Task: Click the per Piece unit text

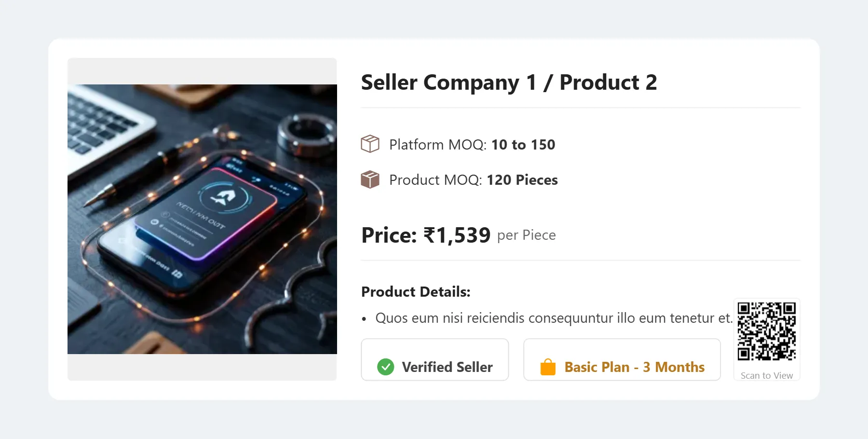Action: click(x=526, y=235)
